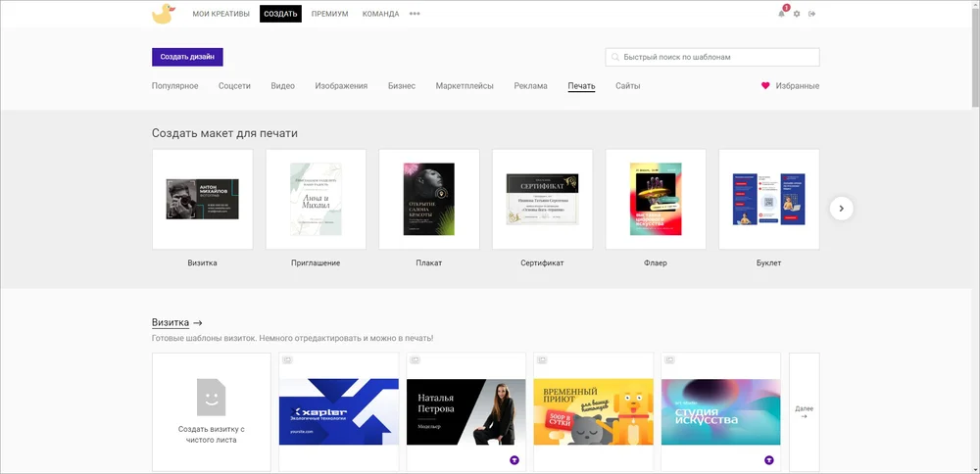Click the Приглашение label text
Viewport: 980px width, 474px height.
coord(316,262)
